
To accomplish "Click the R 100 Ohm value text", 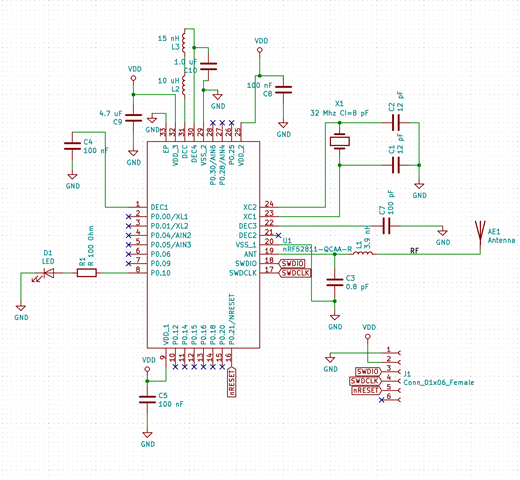I will pyautogui.click(x=91, y=246).
